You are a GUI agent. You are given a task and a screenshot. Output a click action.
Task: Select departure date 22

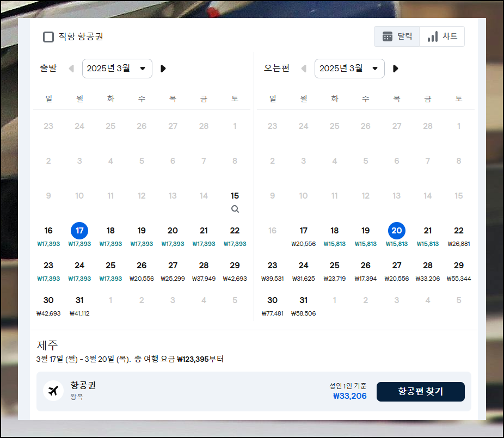[x=235, y=236]
